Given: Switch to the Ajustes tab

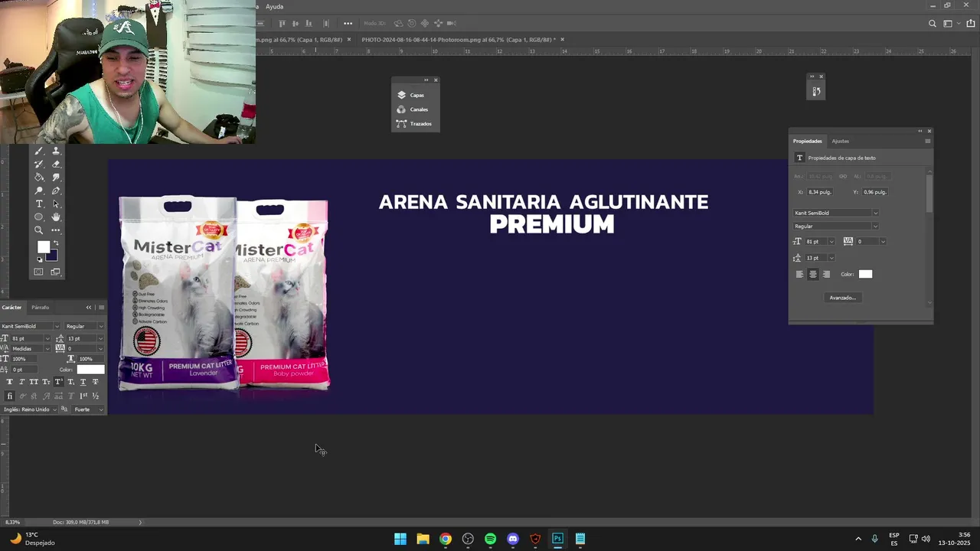Looking at the screenshot, I should pyautogui.click(x=840, y=141).
